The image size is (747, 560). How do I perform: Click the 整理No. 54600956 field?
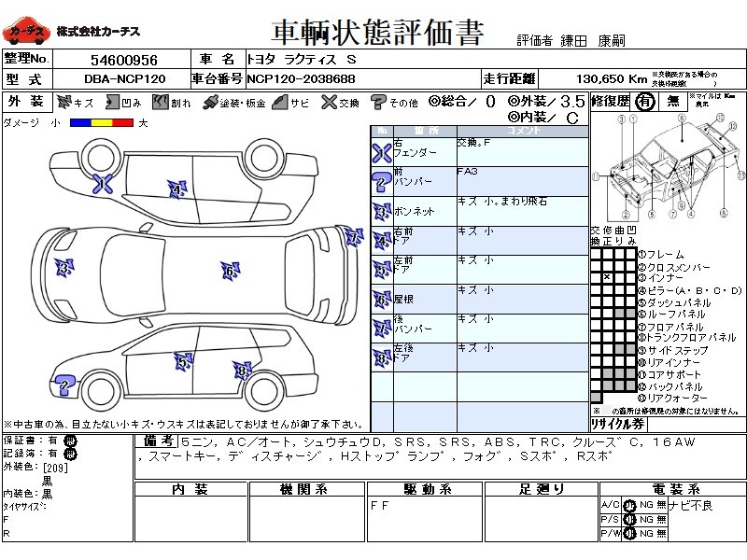click(124, 60)
